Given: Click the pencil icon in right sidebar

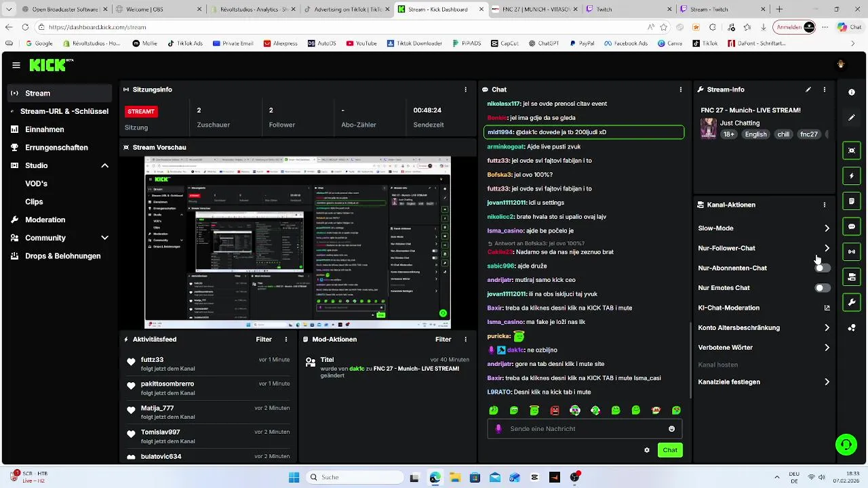Looking at the screenshot, I should click(852, 117).
